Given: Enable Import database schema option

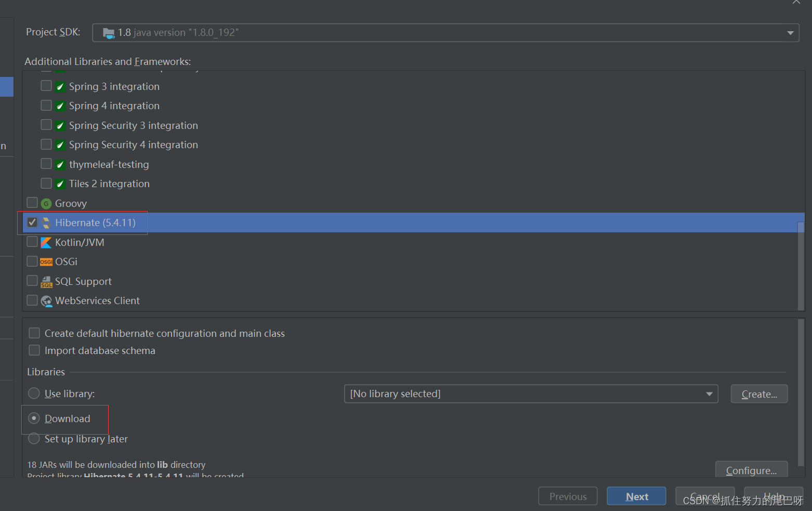Looking at the screenshot, I should 34,350.
